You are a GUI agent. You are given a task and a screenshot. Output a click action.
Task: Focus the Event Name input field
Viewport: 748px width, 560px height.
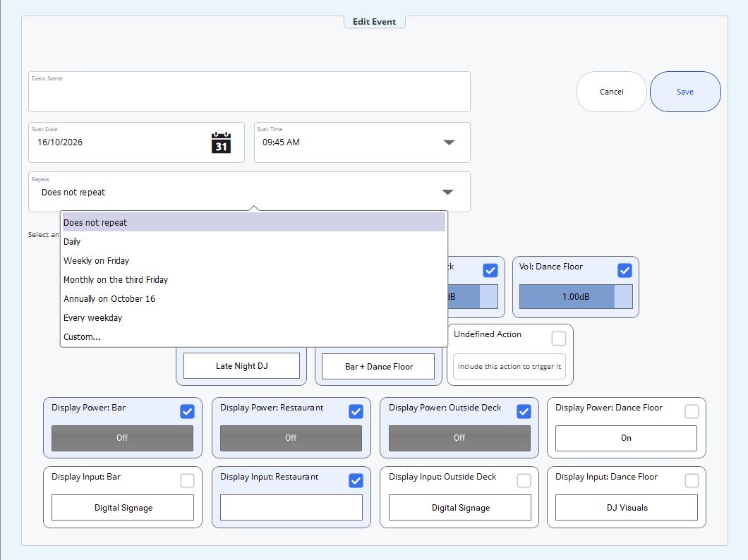coord(250,92)
